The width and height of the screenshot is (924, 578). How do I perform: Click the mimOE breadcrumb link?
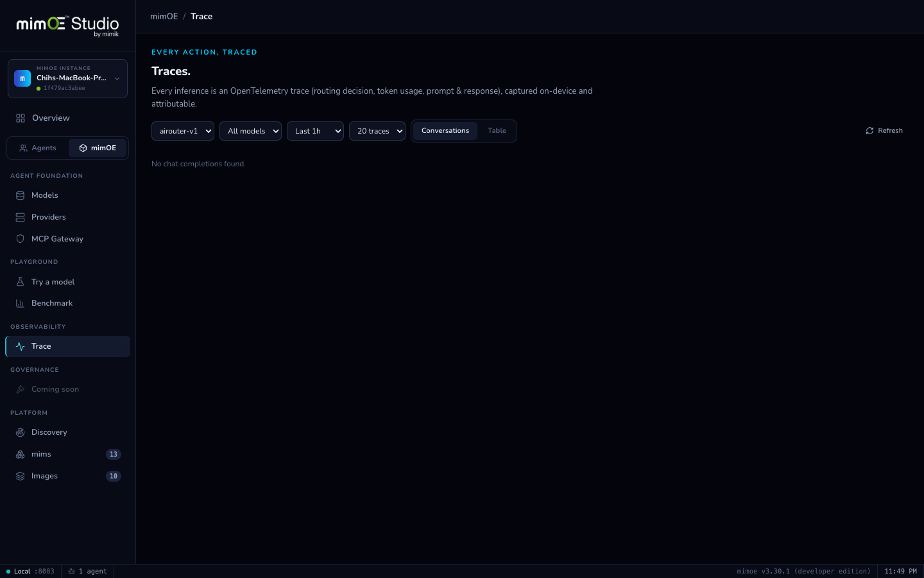coord(164,17)
